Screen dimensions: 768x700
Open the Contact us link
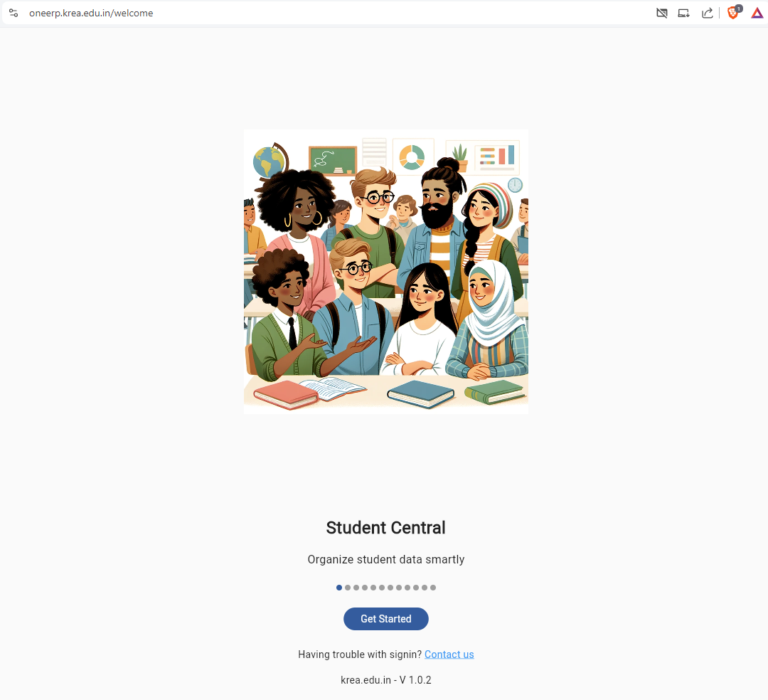point(449,654)
